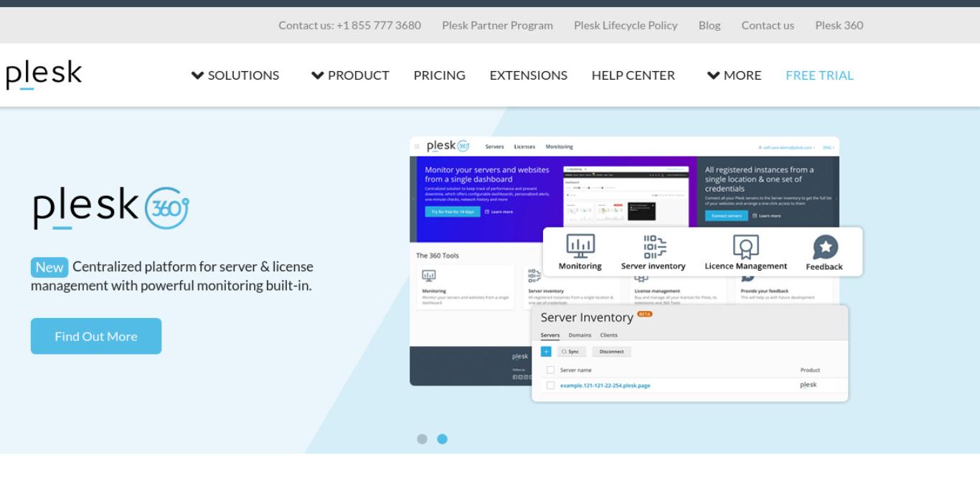Click the Server Inventory panel heading
Image resolution: width=980 pixels, height=486 pixels.
587,317
